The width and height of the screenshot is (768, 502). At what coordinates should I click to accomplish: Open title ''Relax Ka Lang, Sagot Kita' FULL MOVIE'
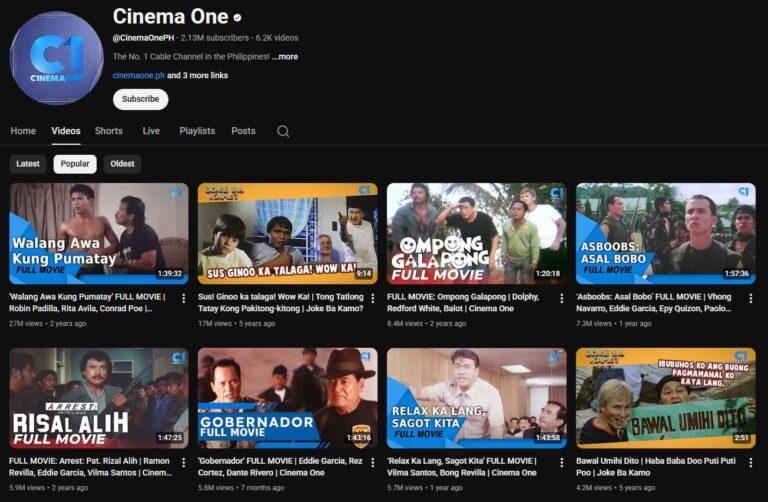coord(462,467)
